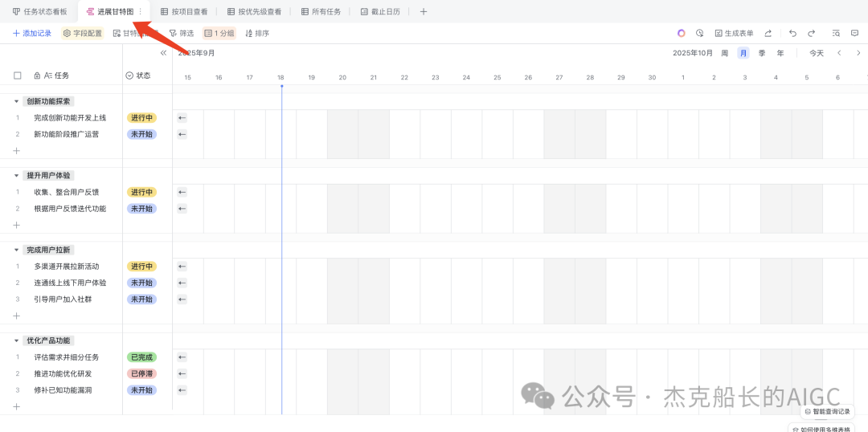Open 智能查询记录 button
This screenshot has height=432, width=868.
tap(827, 412)
